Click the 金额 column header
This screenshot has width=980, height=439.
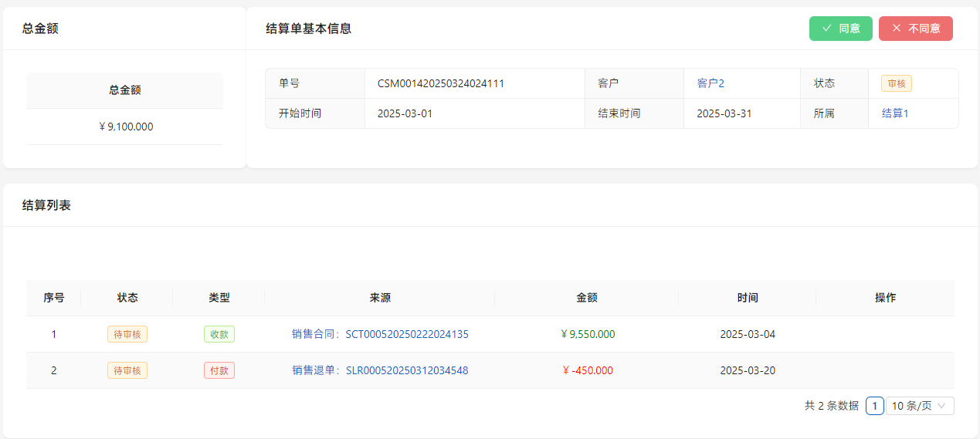(x=587, y=298)
